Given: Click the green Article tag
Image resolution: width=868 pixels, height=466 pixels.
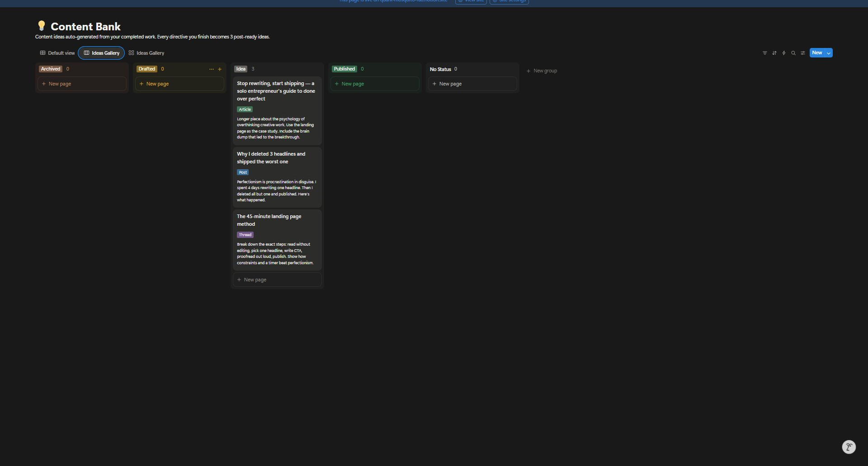Looking at the screenshot, I should point(245,109).
